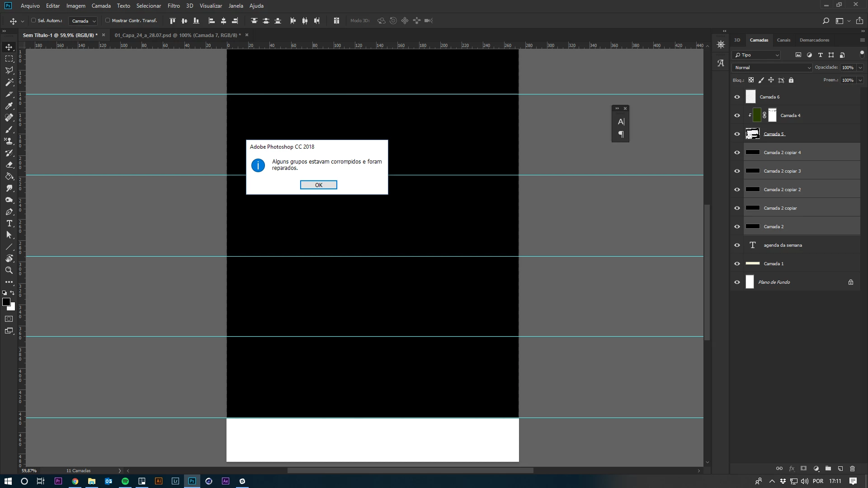The image size is (868, 488).
Task: Toggle visibility of agenda da semana layer
Action: click(x=737, y=245)
